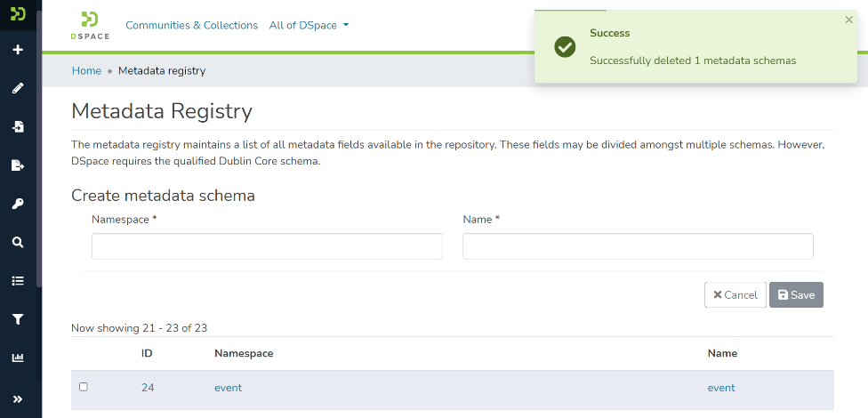Open the New (plus) sidebar menu
868x418 pixels.
coord(17,50)
